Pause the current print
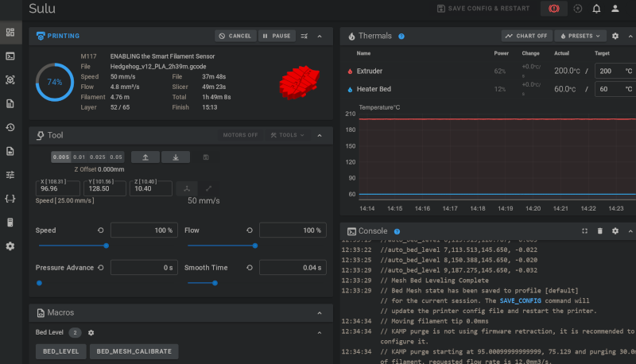 277,36
